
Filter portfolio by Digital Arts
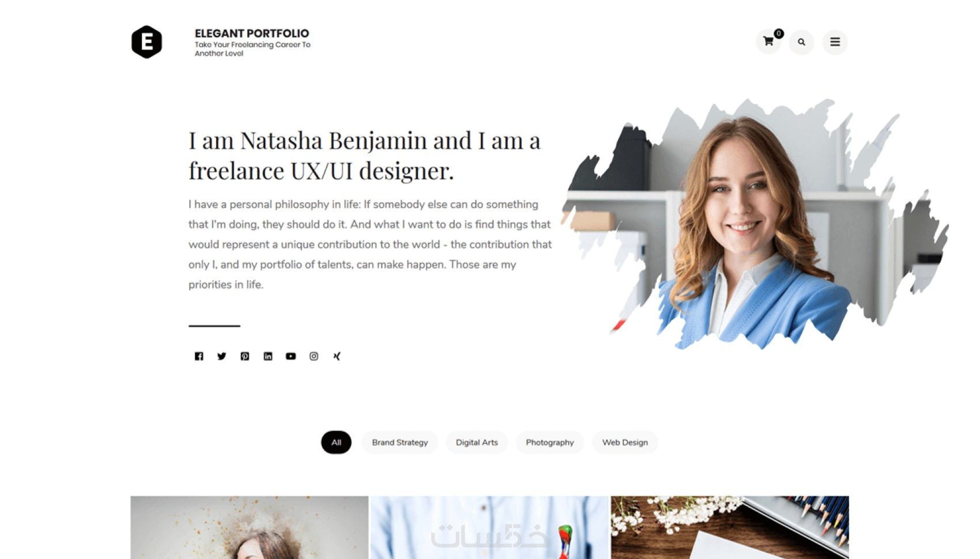[477, 442]
